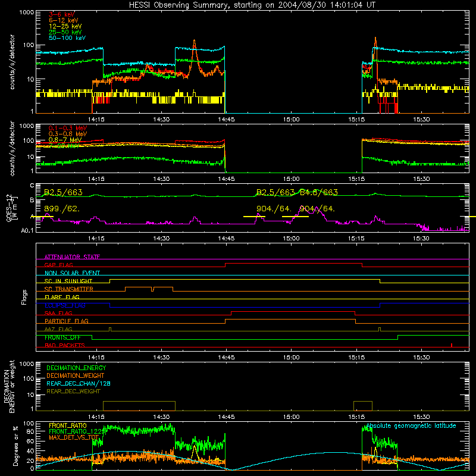Image resolution: width=476 pixels, height=476 pixels.
Task: Click the GAP_FLAG label
Action: point(58,265)
